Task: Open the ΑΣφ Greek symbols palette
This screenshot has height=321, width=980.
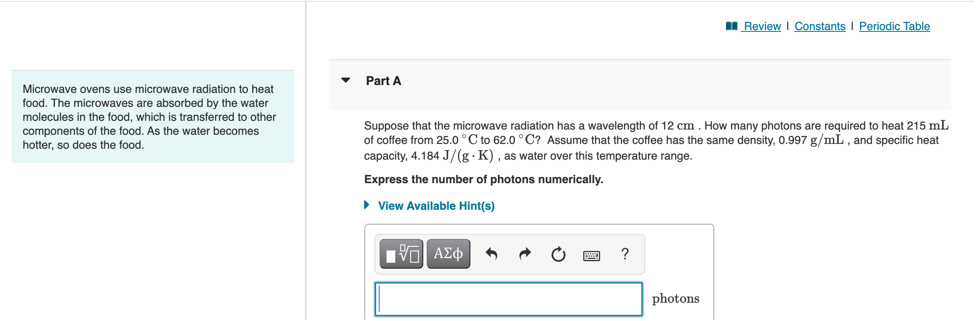Action: [448, 253]
